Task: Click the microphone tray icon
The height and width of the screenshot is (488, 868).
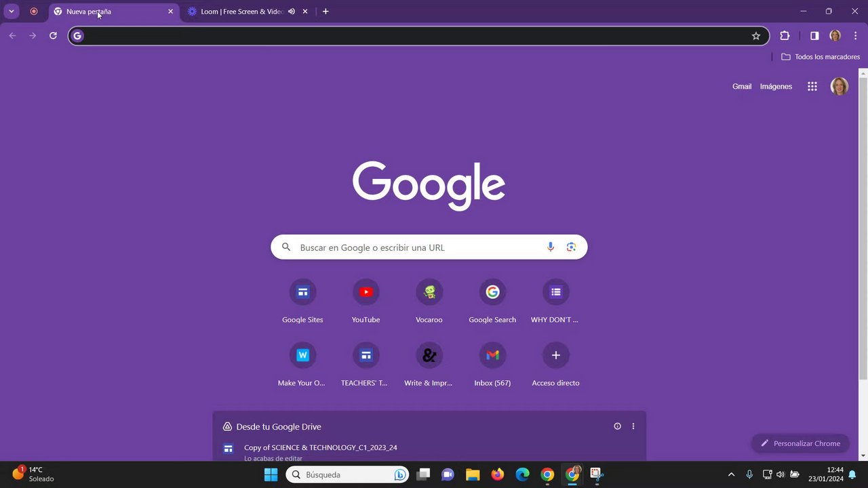Action: point(749,474)
